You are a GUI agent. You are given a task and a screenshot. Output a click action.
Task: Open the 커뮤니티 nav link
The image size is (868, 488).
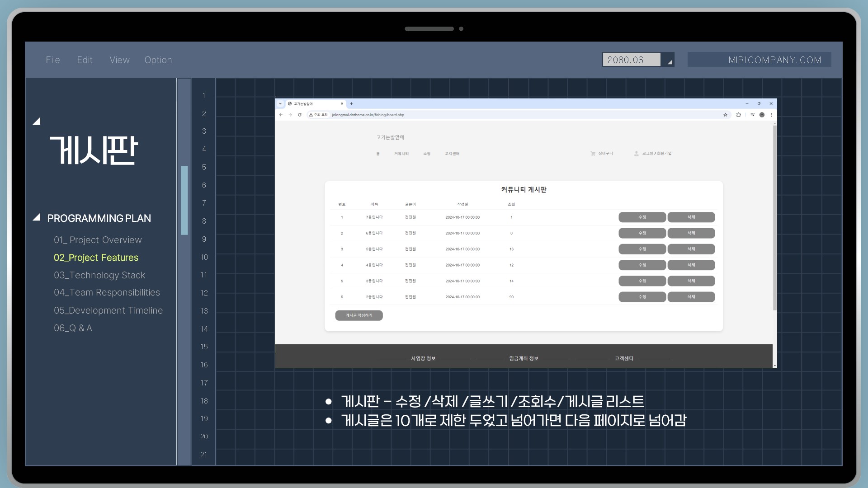click(x=401, y=154)
